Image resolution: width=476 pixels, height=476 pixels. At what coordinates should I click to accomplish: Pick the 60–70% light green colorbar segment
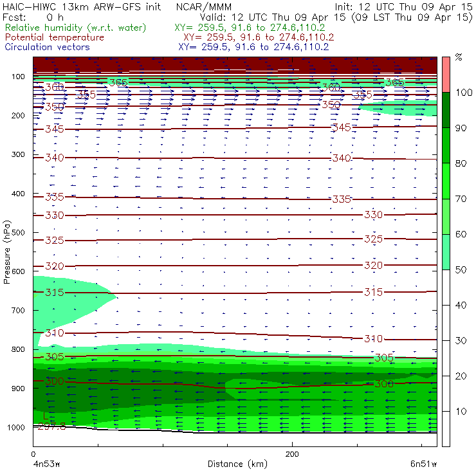446,216
